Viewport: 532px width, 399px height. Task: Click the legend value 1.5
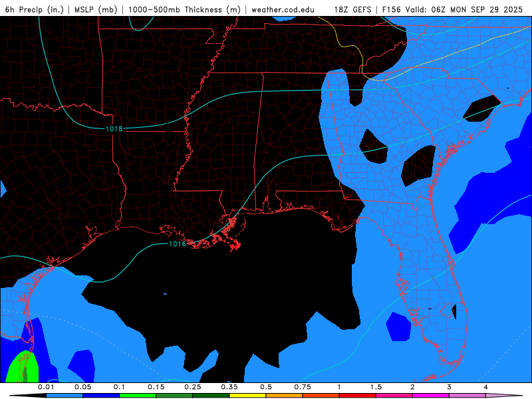click(x=376, y=387)
